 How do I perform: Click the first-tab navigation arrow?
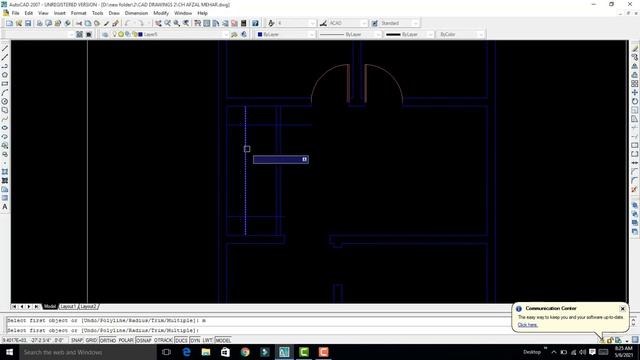[x=14, y=307]
